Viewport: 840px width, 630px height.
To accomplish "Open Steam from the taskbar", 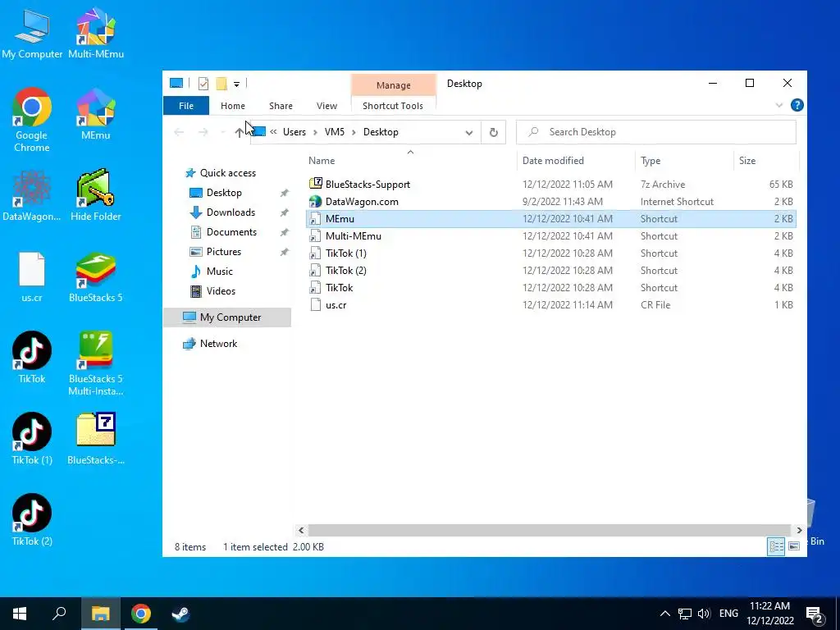I will click(180, 614).
